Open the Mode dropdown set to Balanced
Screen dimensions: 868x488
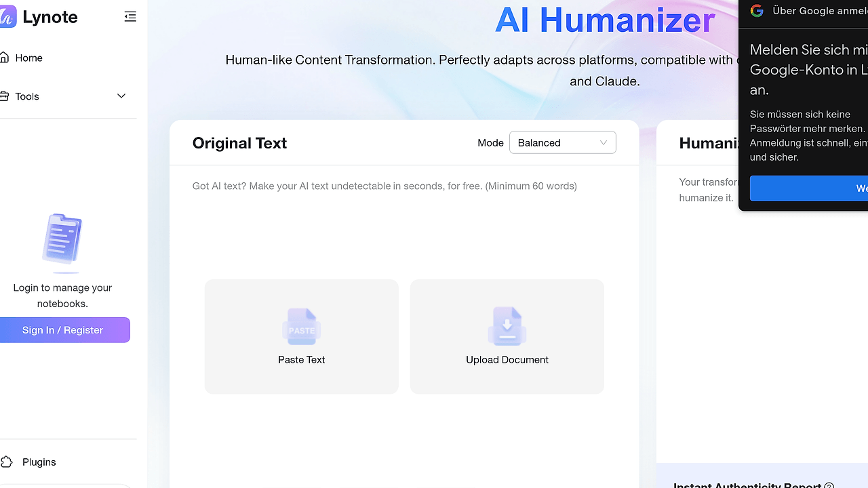point(562,142)
